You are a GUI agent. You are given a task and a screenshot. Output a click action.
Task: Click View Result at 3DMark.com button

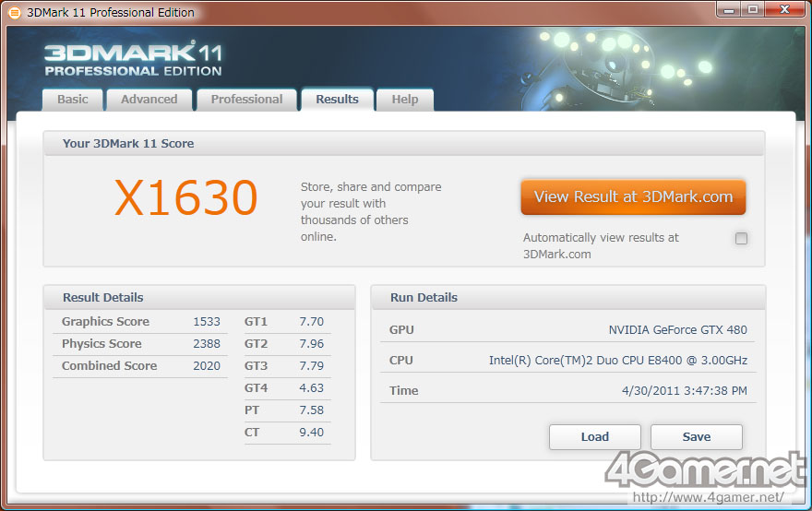tap(633, 197)
